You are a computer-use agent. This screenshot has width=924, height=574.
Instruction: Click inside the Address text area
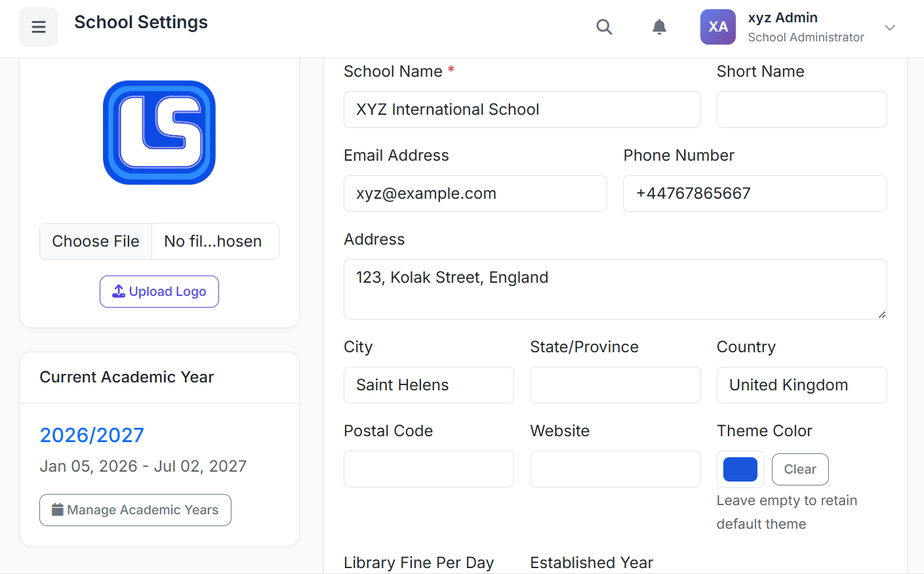point(614,289)
